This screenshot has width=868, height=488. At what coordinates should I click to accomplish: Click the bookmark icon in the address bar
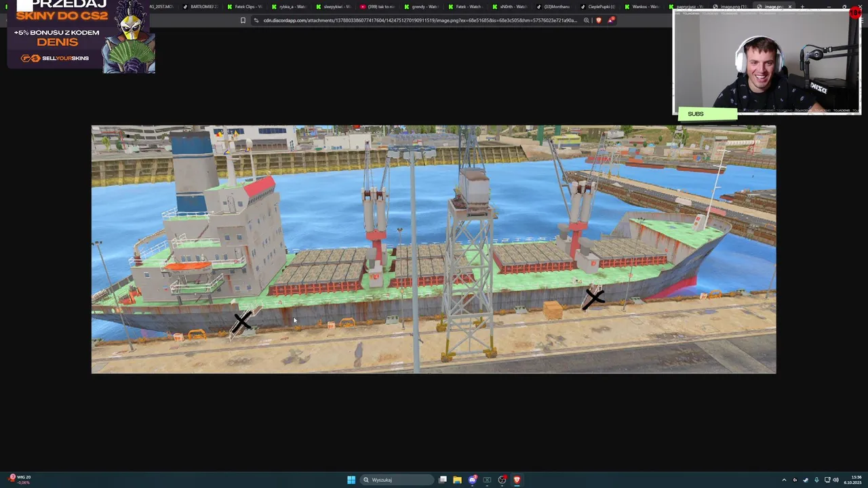[x=243, y=20]
